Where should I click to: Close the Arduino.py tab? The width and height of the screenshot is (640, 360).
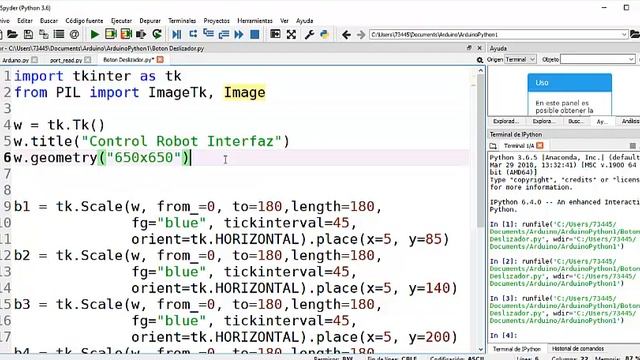(35, 60)
